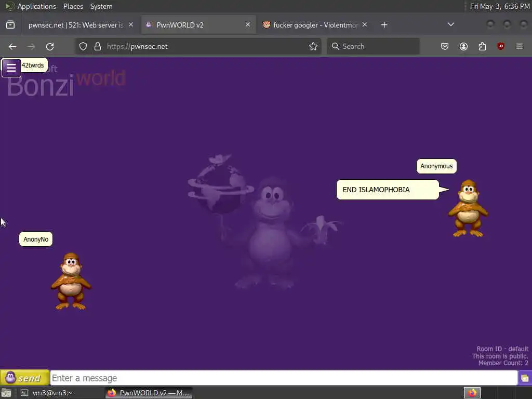Open the System menu
The height and width of the screenshot is (399, 532).
coord(101,6)
